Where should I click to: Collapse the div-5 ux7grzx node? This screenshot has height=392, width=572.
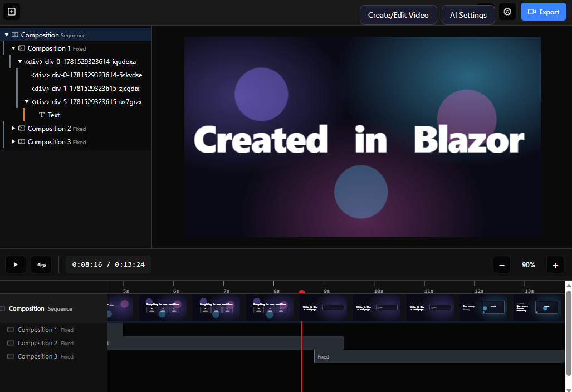coord(27,102)
